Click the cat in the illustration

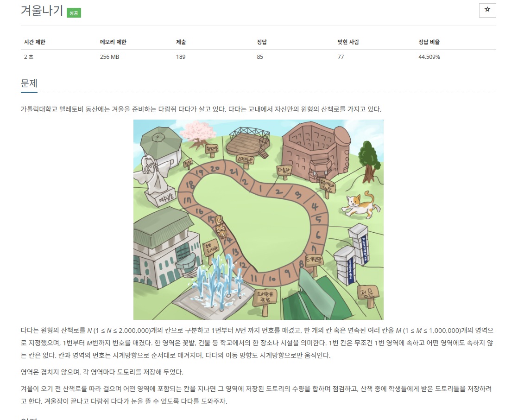(361, 204)
